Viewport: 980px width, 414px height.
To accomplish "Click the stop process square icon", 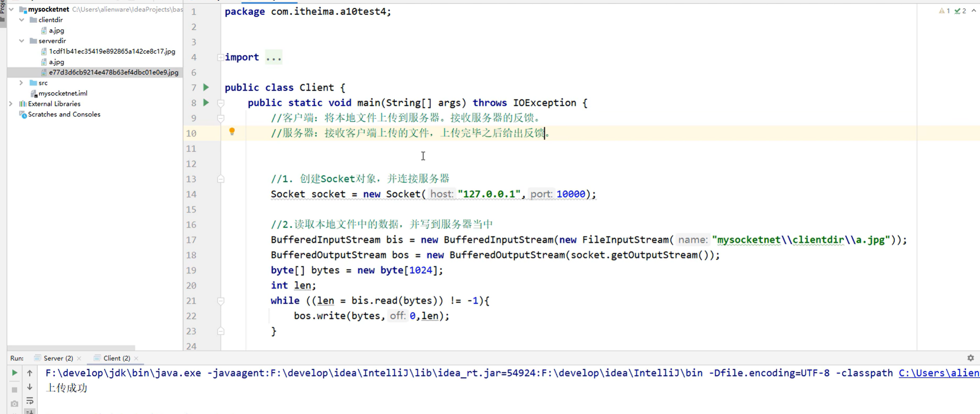I will point(14,390).
